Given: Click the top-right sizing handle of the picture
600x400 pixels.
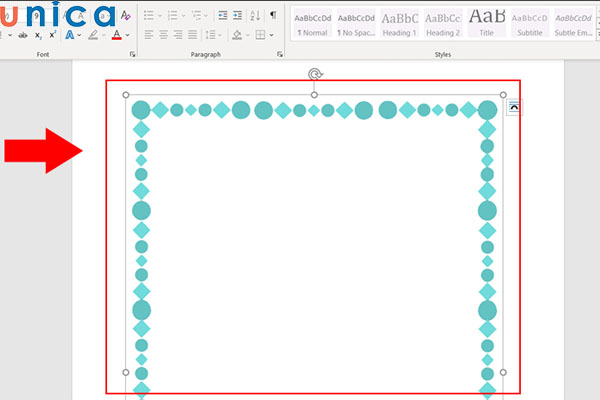Looking at the screenshot, I should (503, 95).
